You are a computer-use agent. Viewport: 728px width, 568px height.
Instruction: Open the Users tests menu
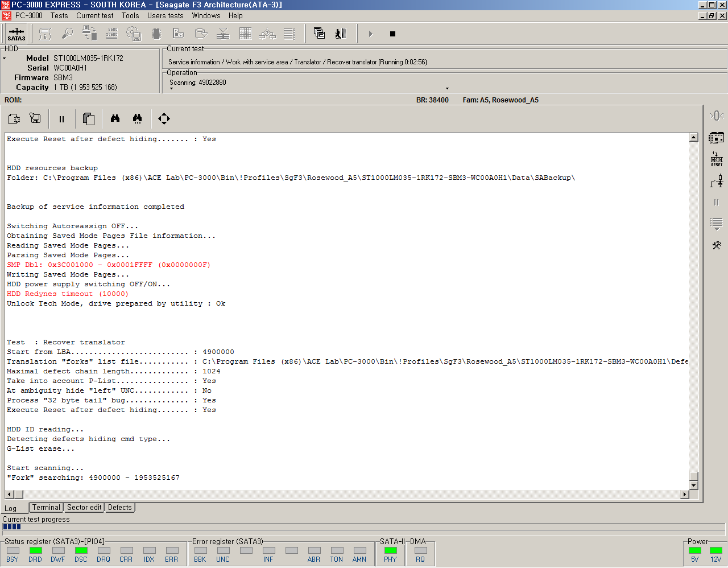[x=165, y=16]
